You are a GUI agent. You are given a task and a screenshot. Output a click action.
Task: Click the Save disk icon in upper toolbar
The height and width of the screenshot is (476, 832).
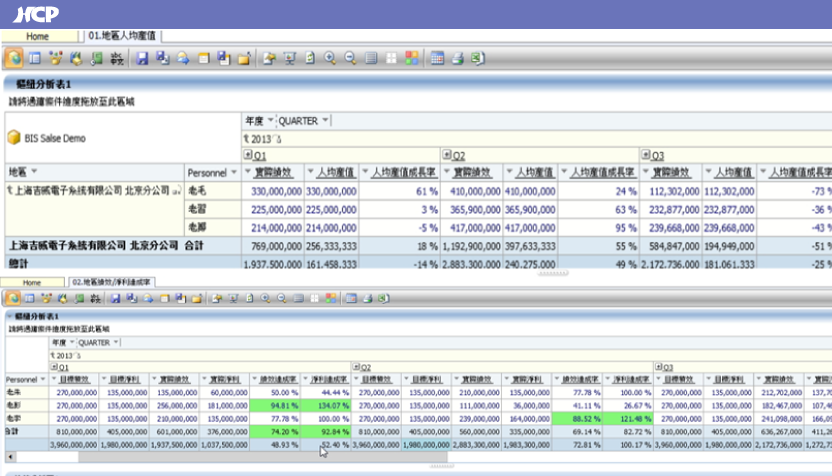pos(142,58)
